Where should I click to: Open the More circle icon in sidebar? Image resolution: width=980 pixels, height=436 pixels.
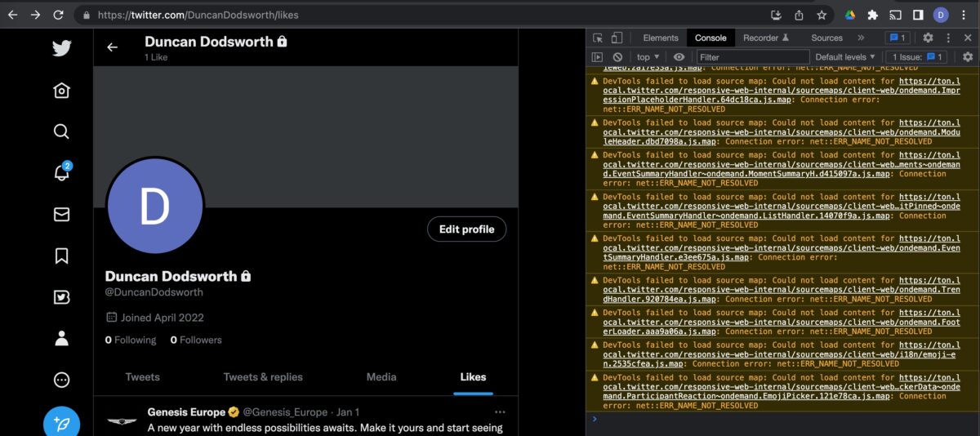point(61,380)
